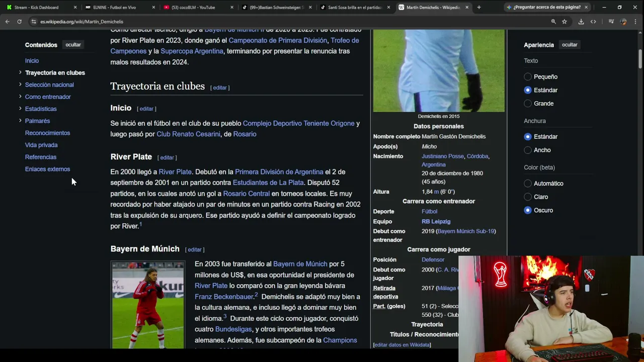The height and width of the screenshot is (362, 644).
Task: Close the cocoBLM YouTube tab
Action: 232,8
